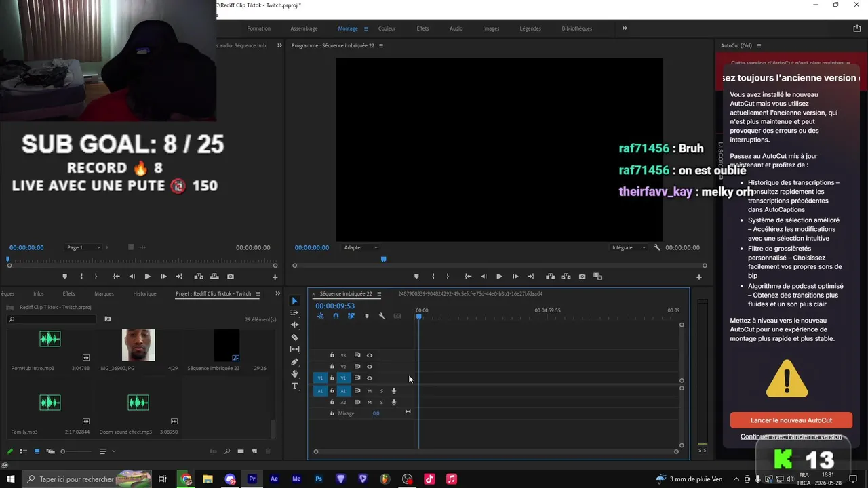The width and height of the screenshot is (868, 488).
Task: Select the Ripple Edit tool
Action: (x=294, y=325)
